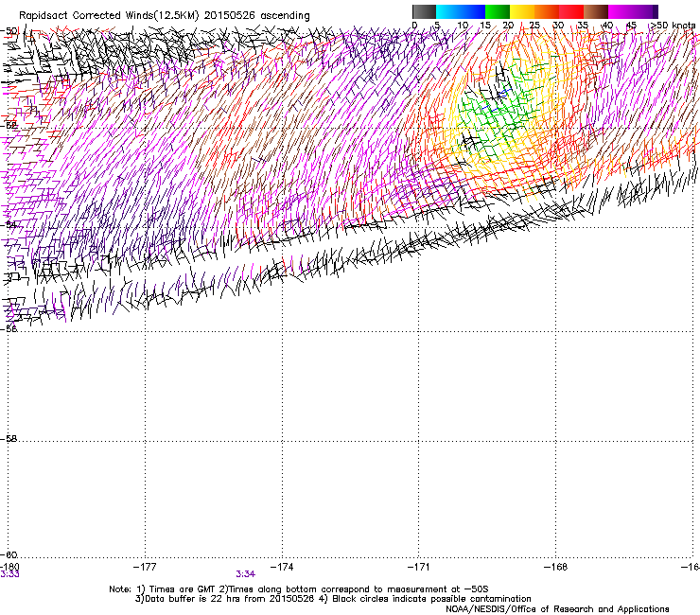
Task: Click the '3:33' time stamp
Action: pyautogui.click(x=9, y=574)
